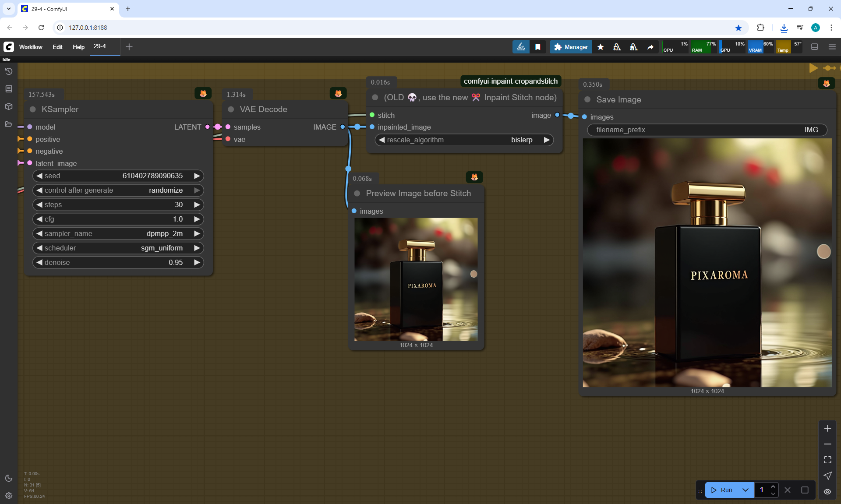Open the node library cube icon
This screenshot has width=841, height=504.
pyautogui.click(x=8, y=106)
